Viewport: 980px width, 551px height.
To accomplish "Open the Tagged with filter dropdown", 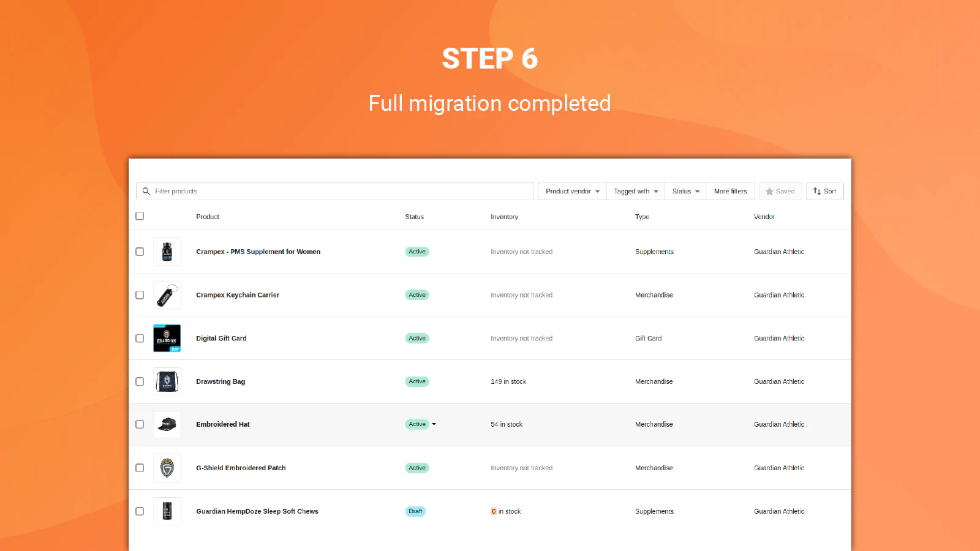I will [636, 192].
